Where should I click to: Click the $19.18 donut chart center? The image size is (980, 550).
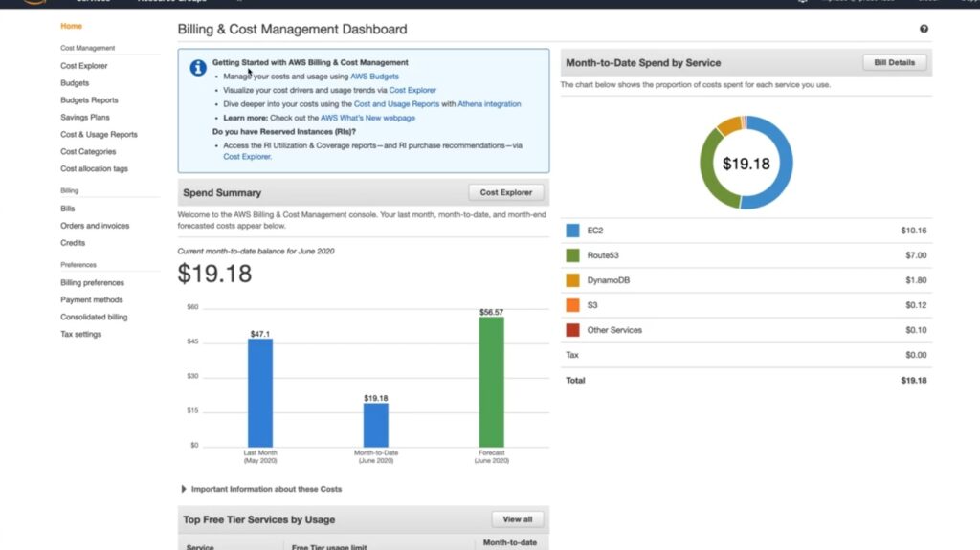pos(746,164)
